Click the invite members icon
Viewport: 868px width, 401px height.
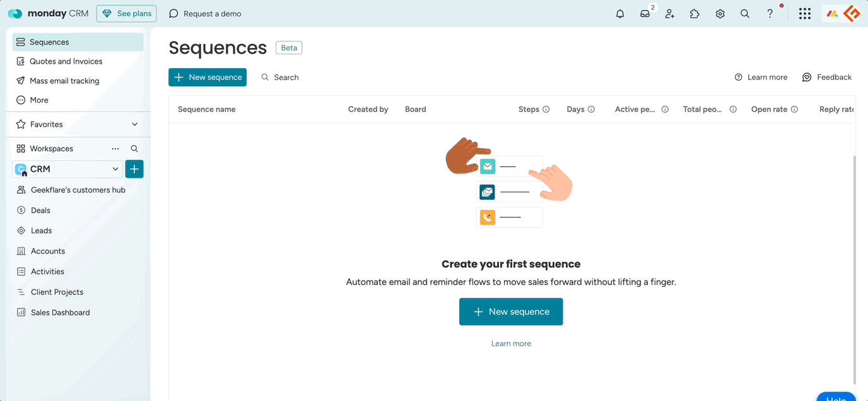pyautogui.click(x=670, y=13)
